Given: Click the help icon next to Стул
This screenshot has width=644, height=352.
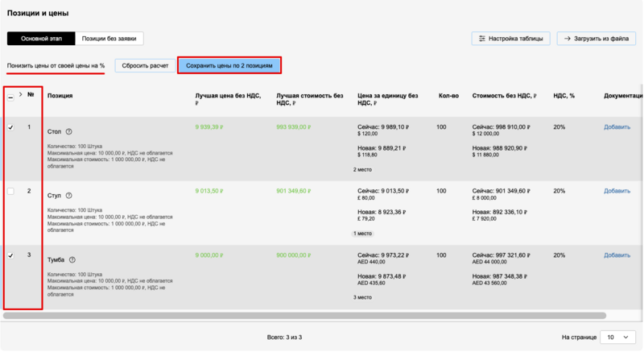Looking at the screenshot, I should (68, 196).
